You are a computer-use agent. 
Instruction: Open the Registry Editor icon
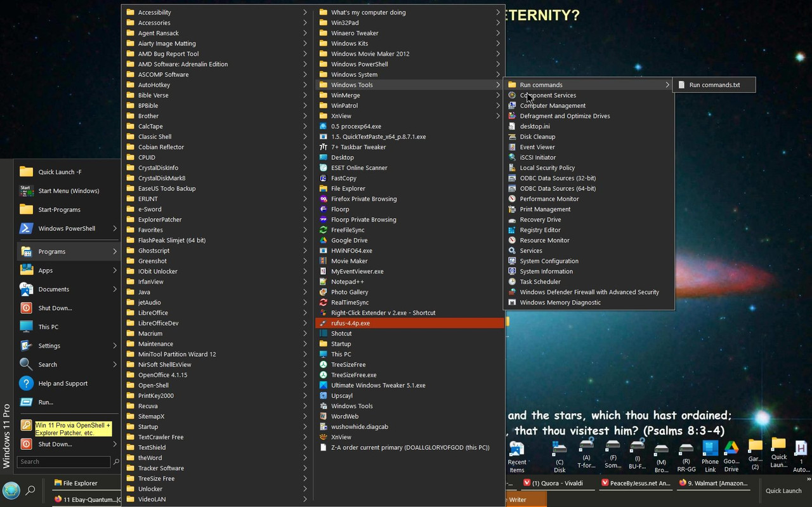(513, 230)
